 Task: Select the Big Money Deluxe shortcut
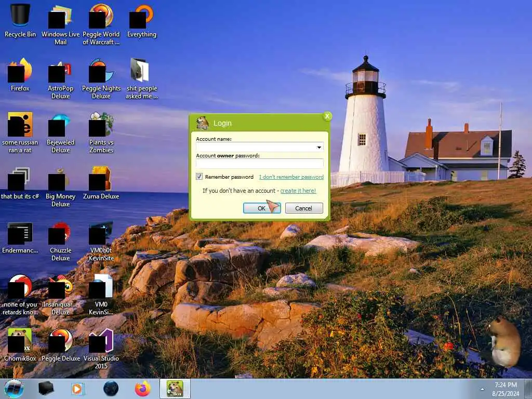point(60,187)
